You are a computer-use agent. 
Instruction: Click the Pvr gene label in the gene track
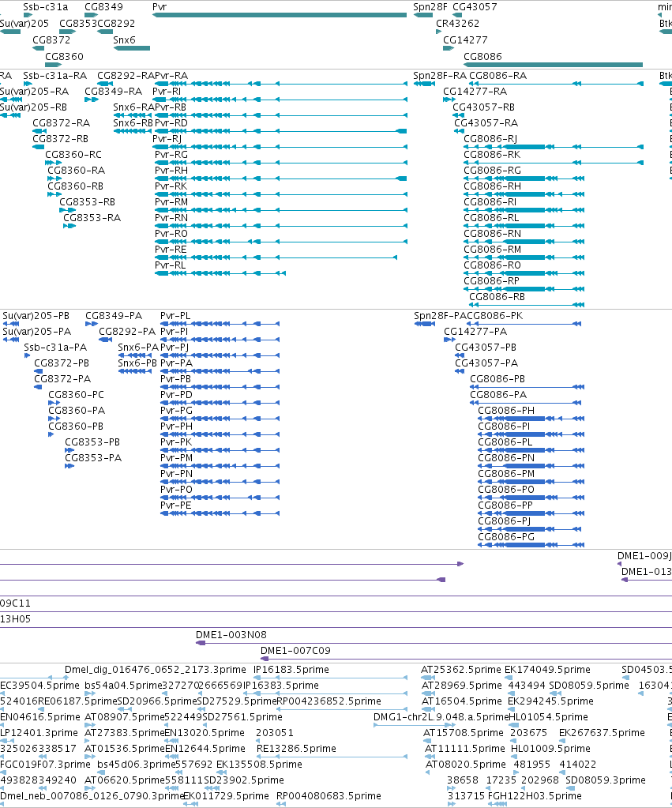pyautogui.click(x=160, y=7)
